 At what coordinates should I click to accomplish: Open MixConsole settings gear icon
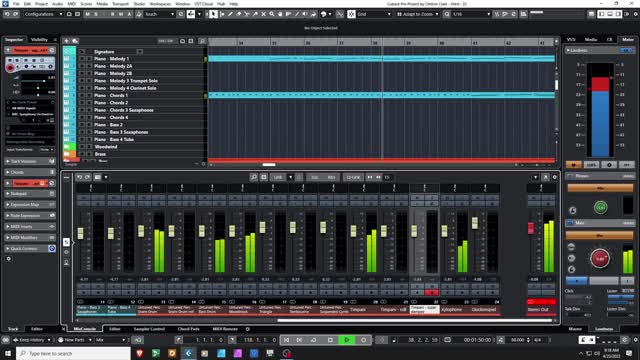[x=554, y=177]
